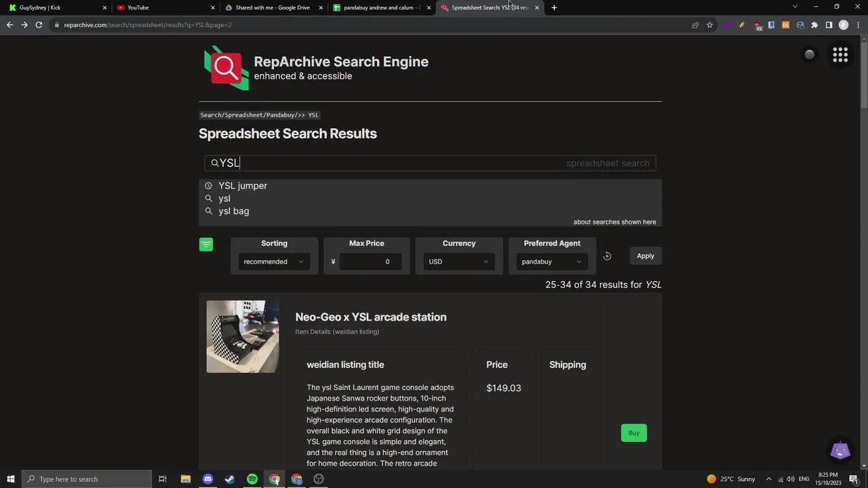
Task: Reload the page
Action: (39, 25)
